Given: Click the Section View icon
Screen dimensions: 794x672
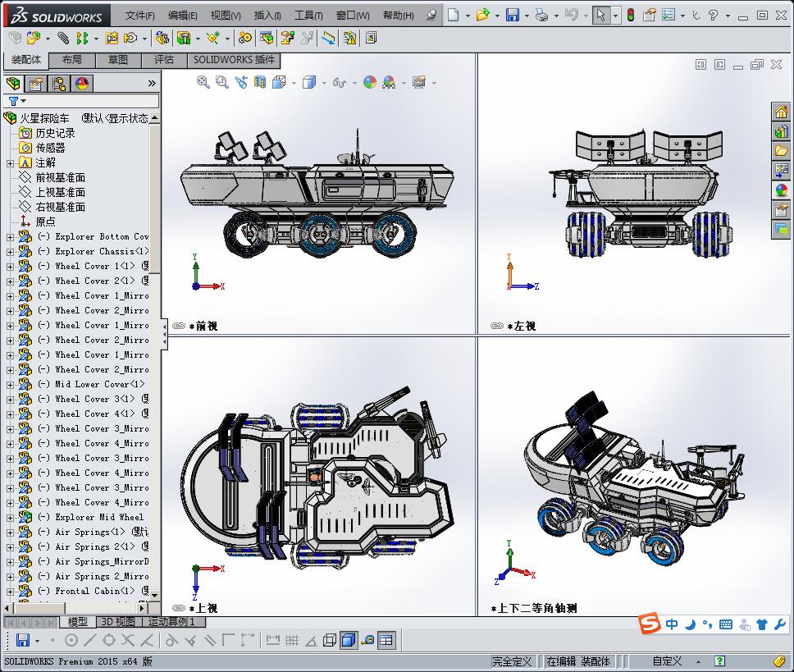Looking at the screenshot, I should pos(260,82).
